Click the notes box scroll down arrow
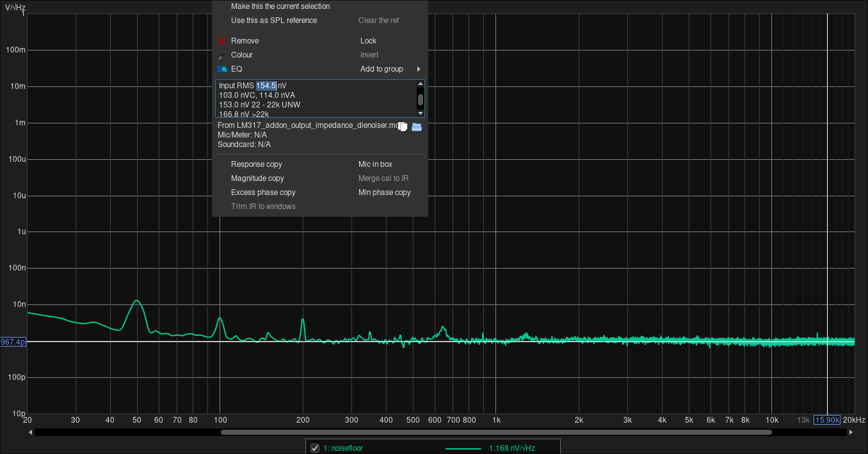 coord(421,113)
